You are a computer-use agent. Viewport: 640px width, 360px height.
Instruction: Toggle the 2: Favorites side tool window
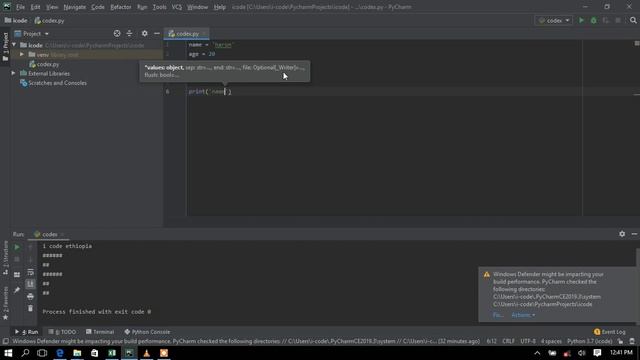[x=5, y=303]
